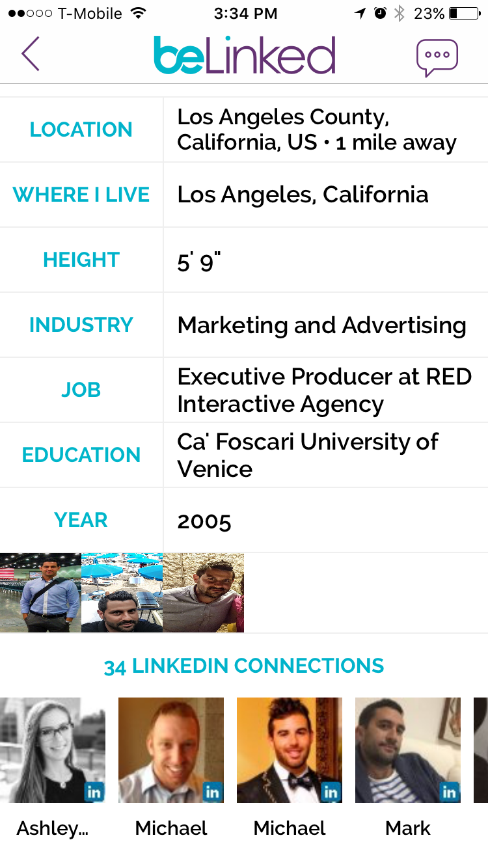Tap LinkedIn badge on Mark's photo
The image size is (488, 868).
(x=450, y=792)
